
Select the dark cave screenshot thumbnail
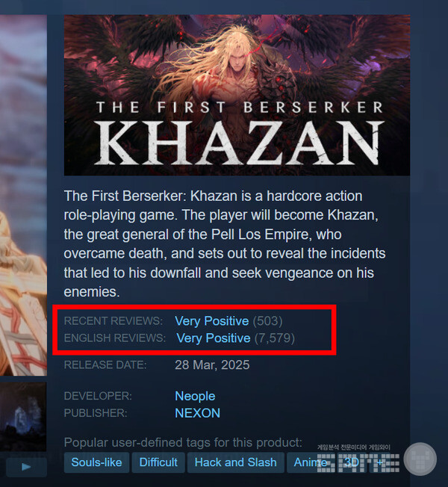pyautogui.click(x=23, y=417)
